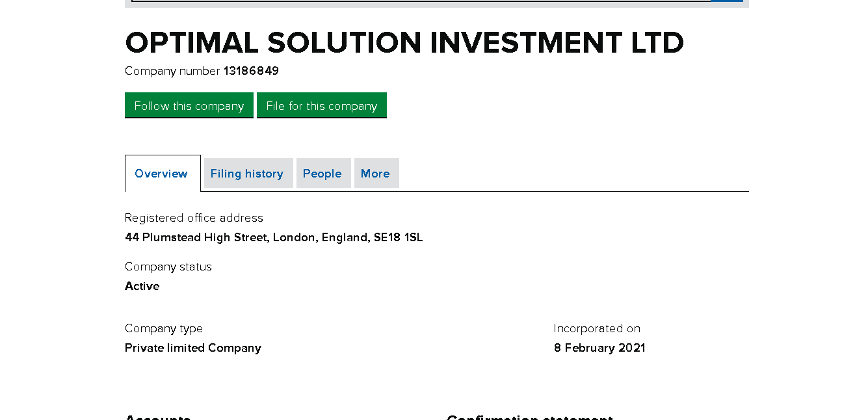868x420 pixels.
Task: Click the Company type label
Action: pos(164,328)
